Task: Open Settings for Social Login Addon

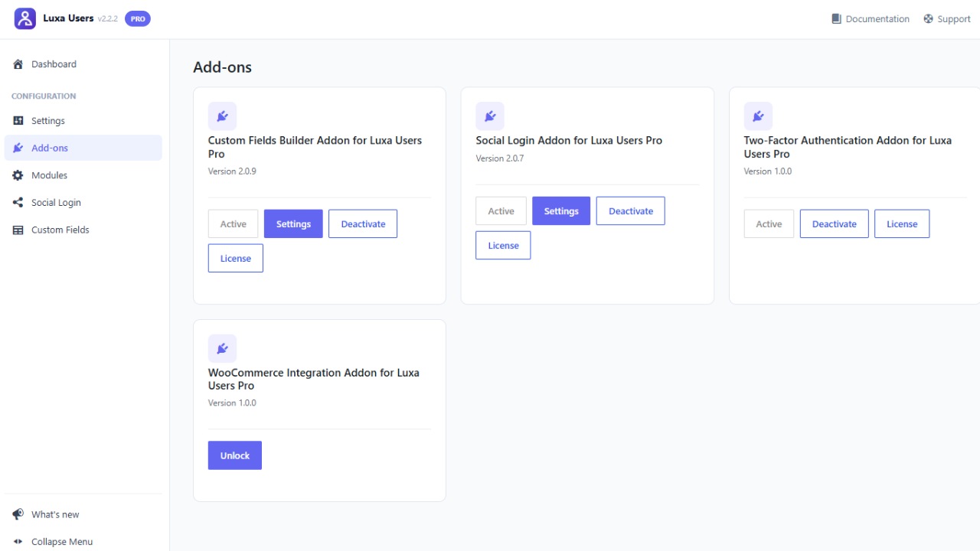Action: [x=561, y=211]
